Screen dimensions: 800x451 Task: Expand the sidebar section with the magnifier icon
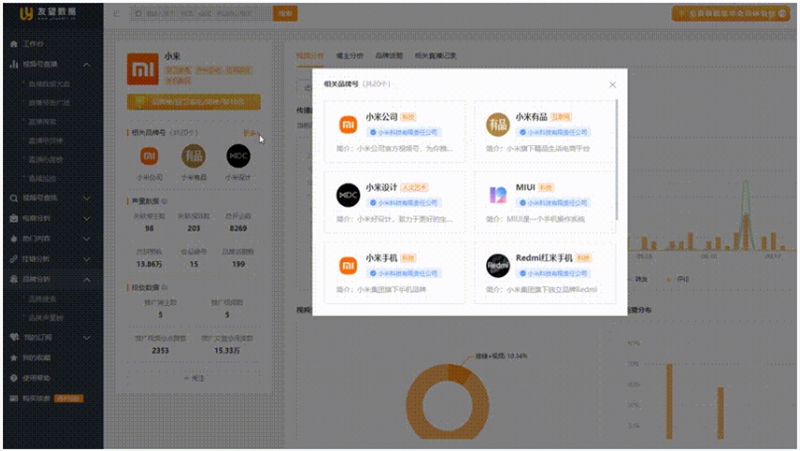pos(87,198)
